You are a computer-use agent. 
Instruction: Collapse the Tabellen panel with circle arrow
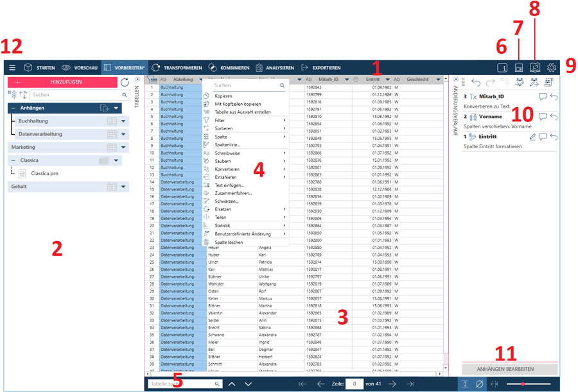click(137, 80)
